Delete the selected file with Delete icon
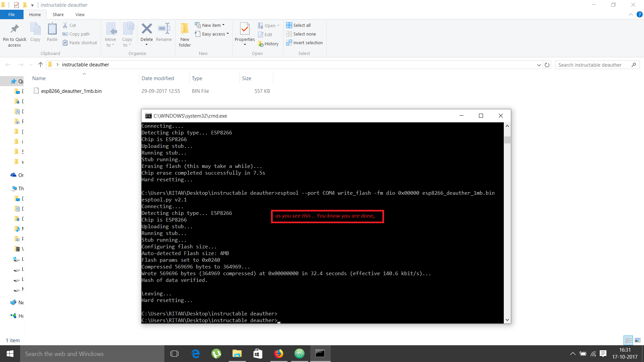Image resolution: width=644 pixels, height=362 pixels. 147,33
